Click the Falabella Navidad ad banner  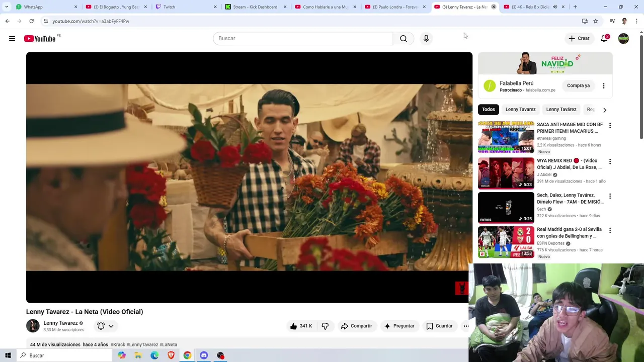tap(545, 63)
